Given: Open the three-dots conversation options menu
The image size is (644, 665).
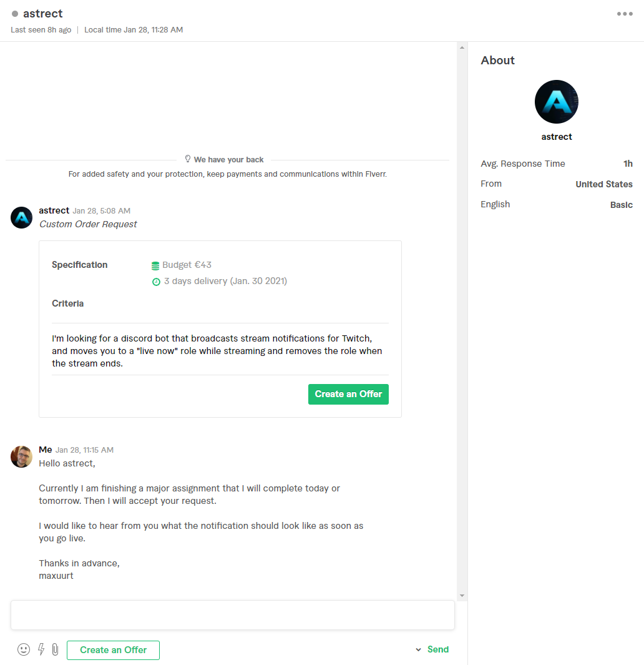Looking at the screenshot, I should (x=625, y=14).
